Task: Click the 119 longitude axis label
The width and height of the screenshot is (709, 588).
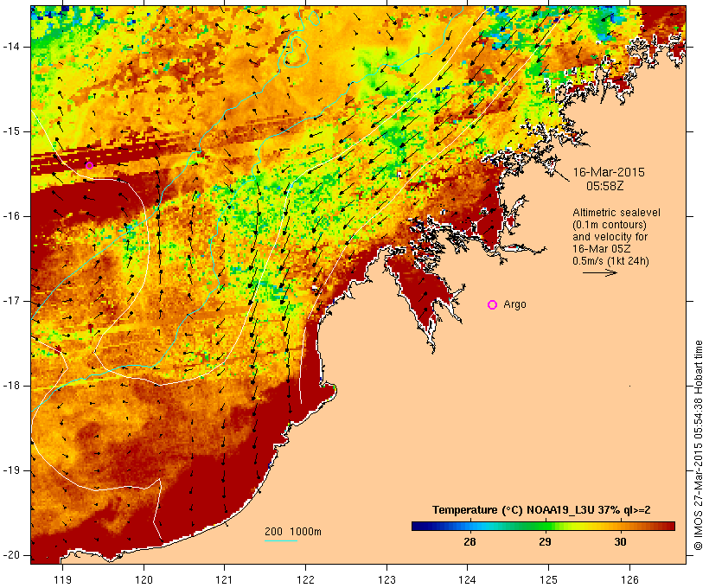Action: tap(62, 579)
